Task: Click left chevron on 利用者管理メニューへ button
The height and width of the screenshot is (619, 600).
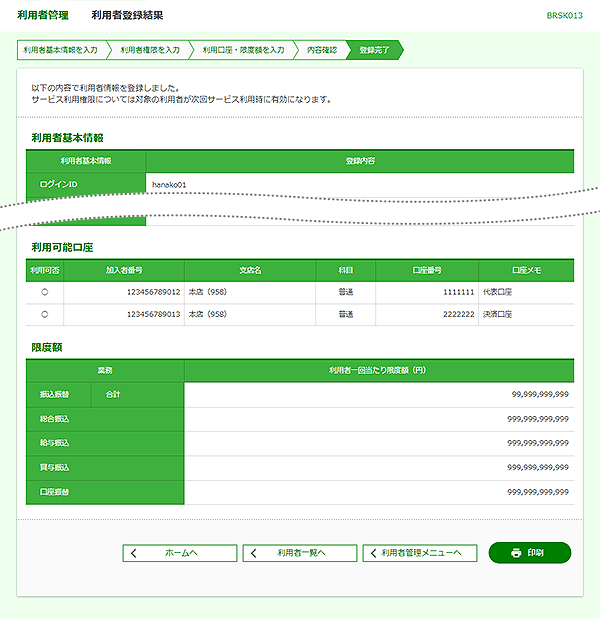Action: pos(373,553)
